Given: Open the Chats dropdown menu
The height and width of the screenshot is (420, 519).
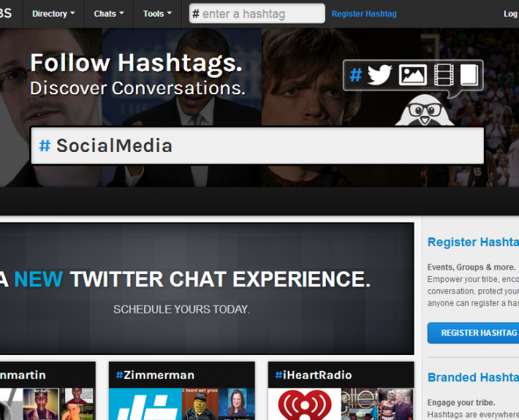Looking at the screenshot, I should coord(109,14).
